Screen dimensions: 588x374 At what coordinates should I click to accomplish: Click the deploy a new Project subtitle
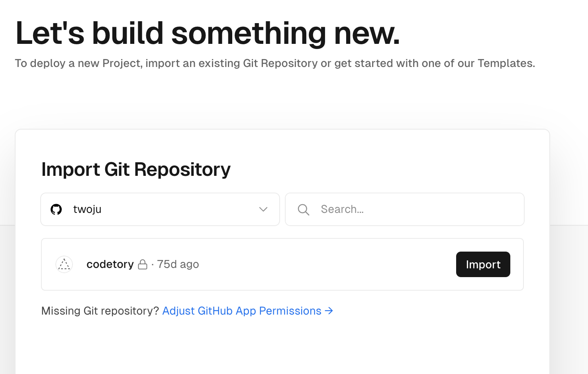coord(275,63)
